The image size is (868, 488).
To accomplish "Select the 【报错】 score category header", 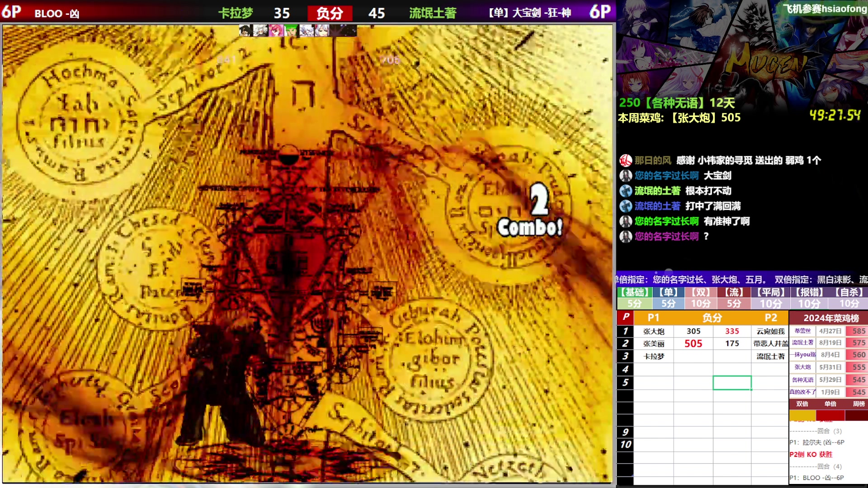I will [x=809, y=292].
